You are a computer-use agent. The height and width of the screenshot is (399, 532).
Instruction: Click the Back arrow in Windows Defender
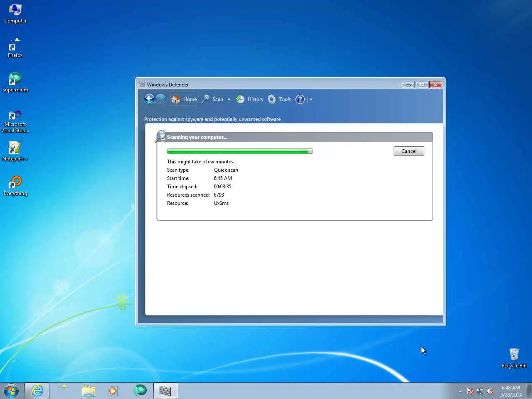[x=149, y=99]
